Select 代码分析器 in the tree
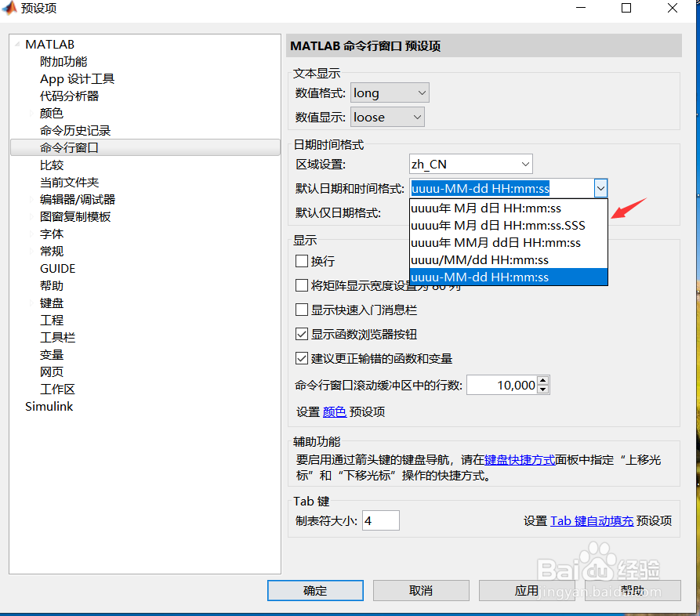700x616 pixels. coord(69,96)
